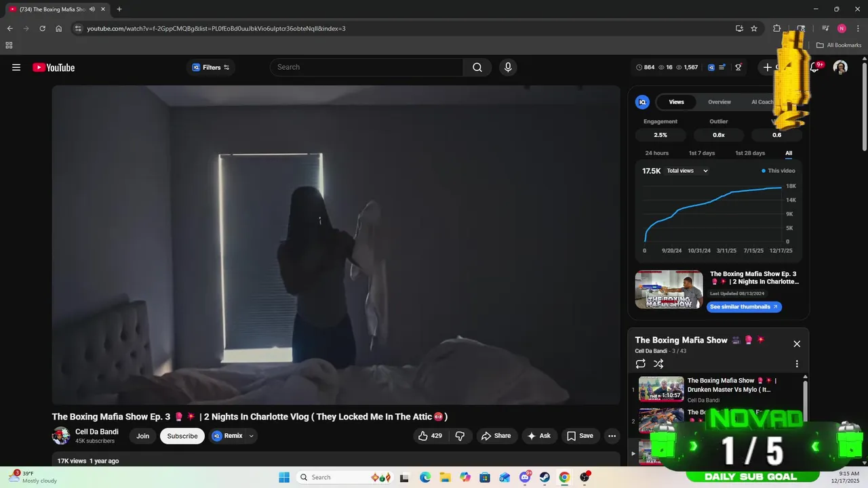The width and height of the screenshot is (868, 488).
Task: Open Cell Da Bandi channel avatar
Action: [61, 436]
